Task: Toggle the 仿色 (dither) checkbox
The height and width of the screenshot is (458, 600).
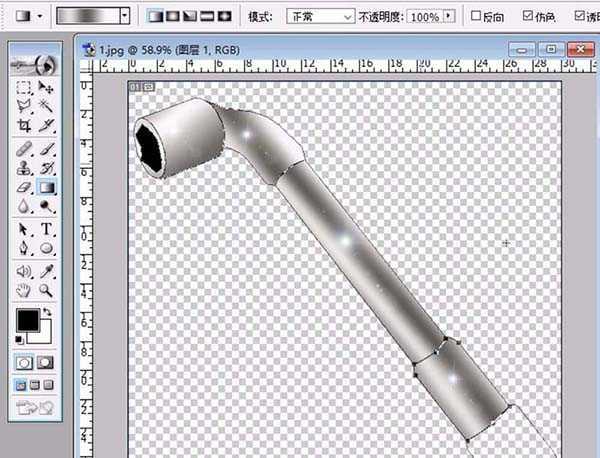Action: pyautogui.click(x=528, y=17)
